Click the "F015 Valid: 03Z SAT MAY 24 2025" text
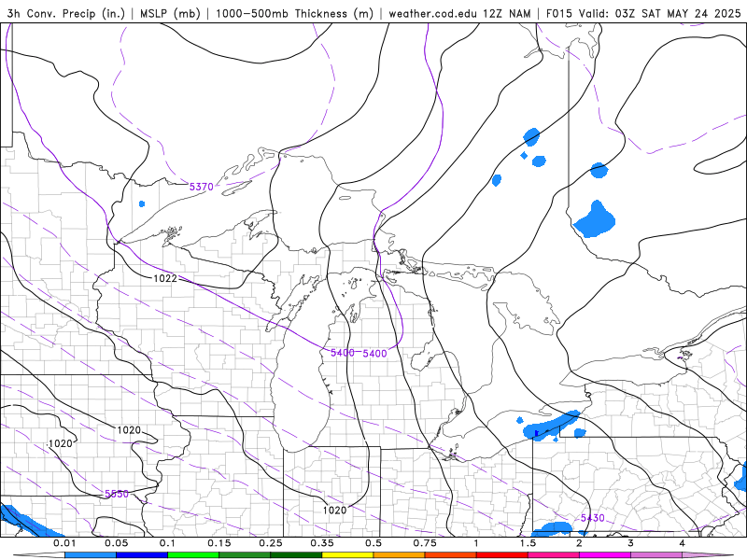This screenshot has height=560, width=747. point(643,13)
